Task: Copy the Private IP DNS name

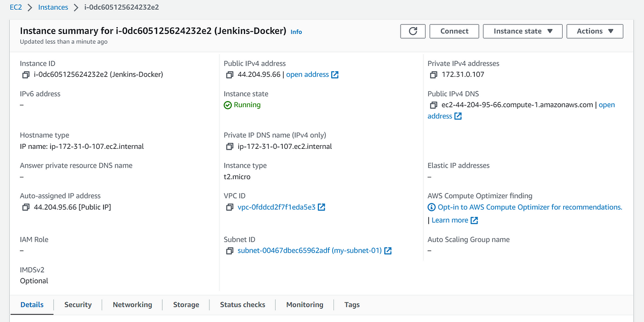Action: pyautogui.click(x=230, y=147)
